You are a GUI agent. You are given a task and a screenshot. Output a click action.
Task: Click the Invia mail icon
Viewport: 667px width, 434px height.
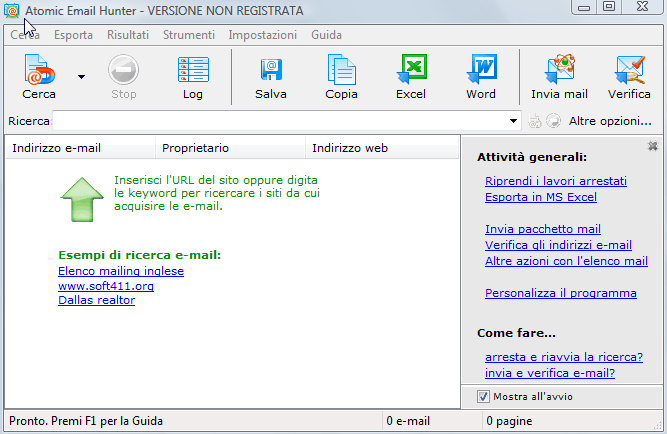[x=559, y=75]
